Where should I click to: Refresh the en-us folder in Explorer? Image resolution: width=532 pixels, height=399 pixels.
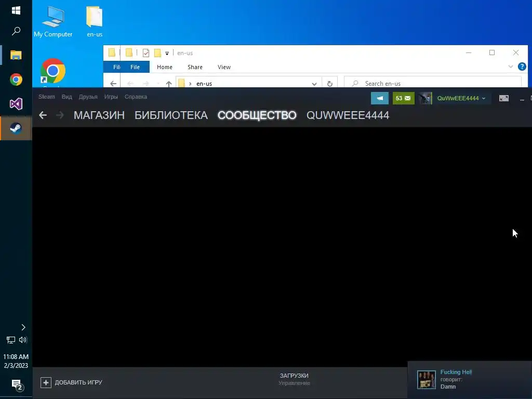click(x=329, y=84)
